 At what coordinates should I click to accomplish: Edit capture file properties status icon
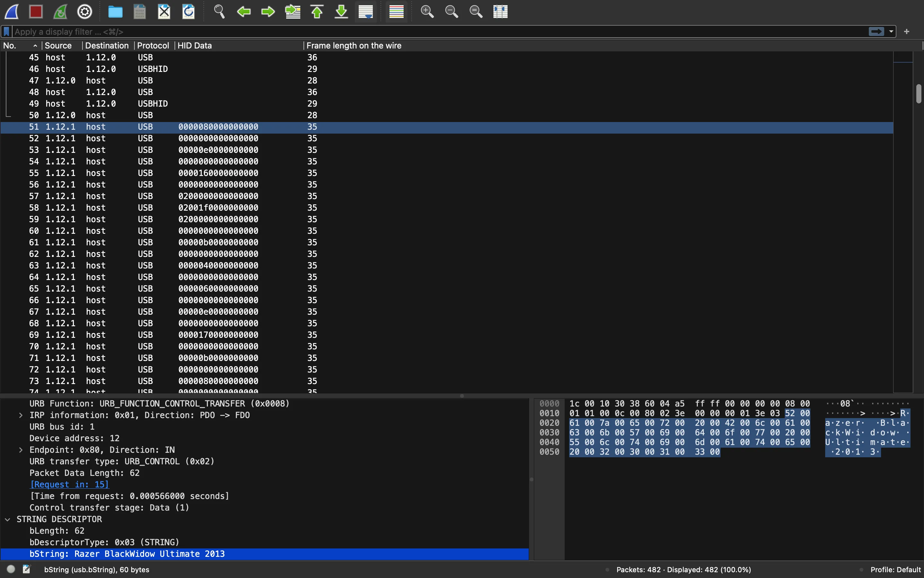coord(26,569)
